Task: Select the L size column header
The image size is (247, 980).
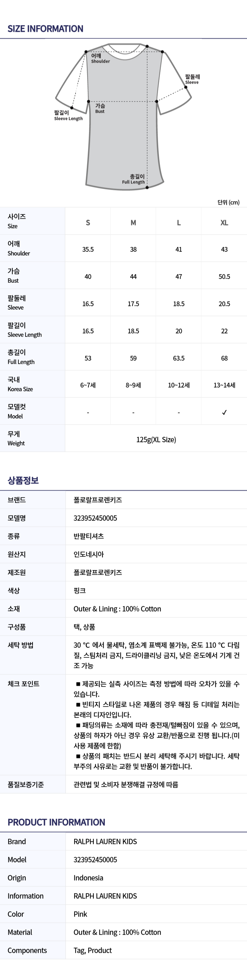Action: tap(178, 222)
